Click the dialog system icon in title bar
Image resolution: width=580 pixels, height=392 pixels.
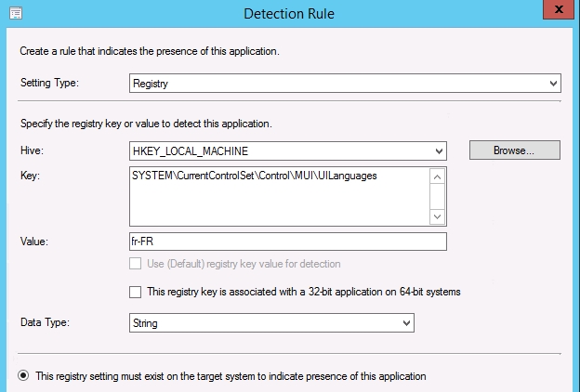point(16,14)
